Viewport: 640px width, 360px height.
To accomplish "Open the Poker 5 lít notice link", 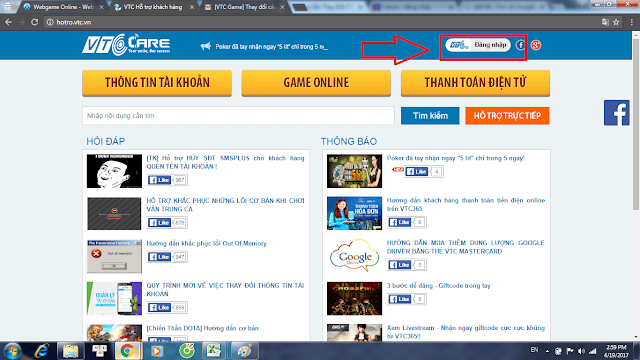I will pyautogui.click(x=456, y=158).
